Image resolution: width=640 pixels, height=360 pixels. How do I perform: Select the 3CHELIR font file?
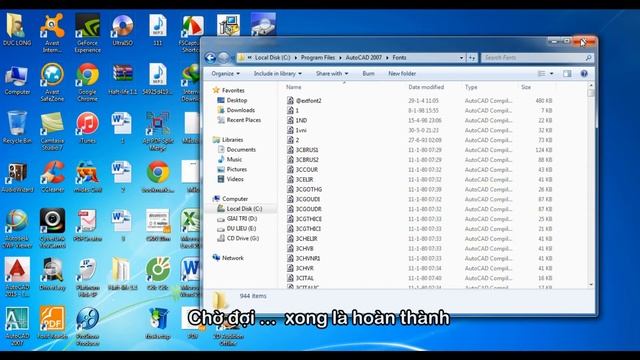click(x=302, y=239)
